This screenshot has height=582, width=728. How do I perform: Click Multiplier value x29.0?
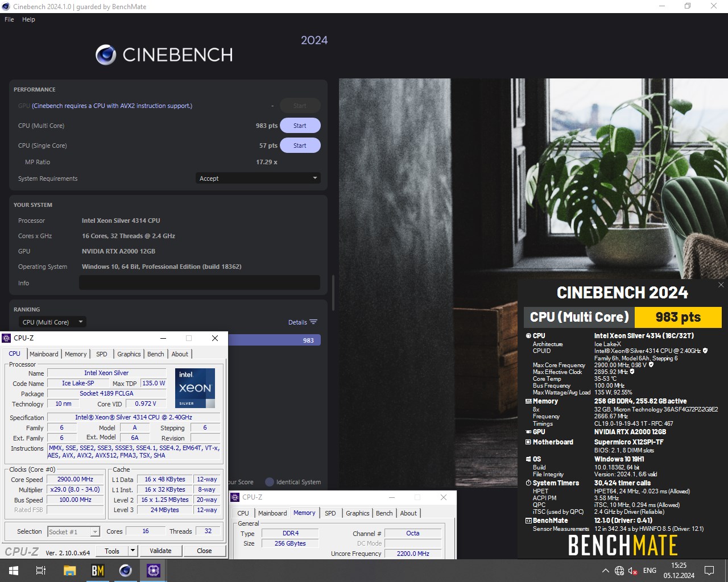click(75, 490)
